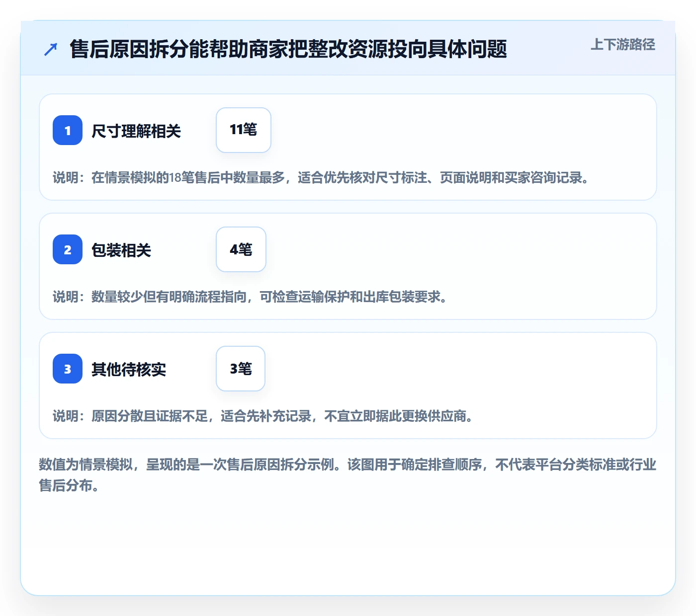This screenshot has width=696, height=616.
Task: Click the arrow icon beside the title
Action: (51, 49)
